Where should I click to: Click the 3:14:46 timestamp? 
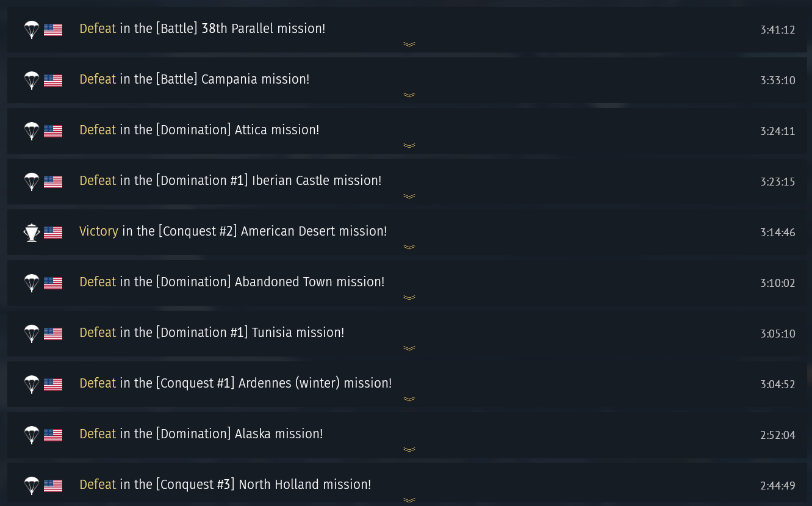(x=777, y=233)
